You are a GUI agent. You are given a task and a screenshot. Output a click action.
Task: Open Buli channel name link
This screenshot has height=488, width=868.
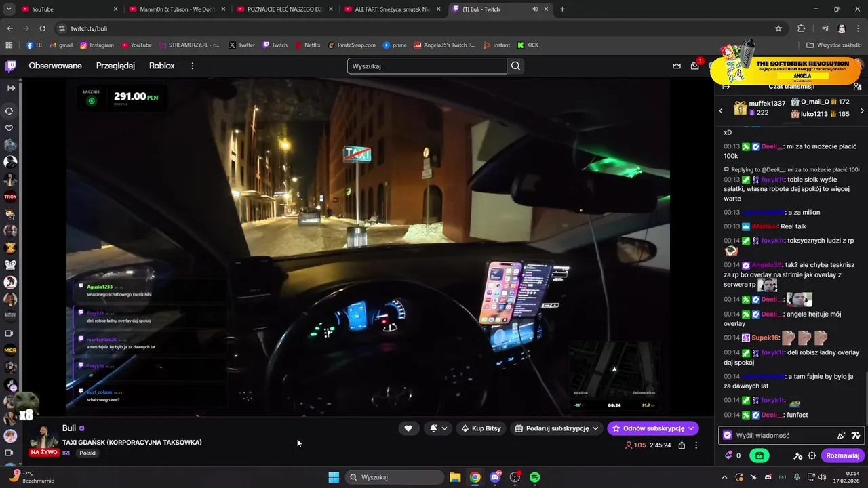(69, 428)
